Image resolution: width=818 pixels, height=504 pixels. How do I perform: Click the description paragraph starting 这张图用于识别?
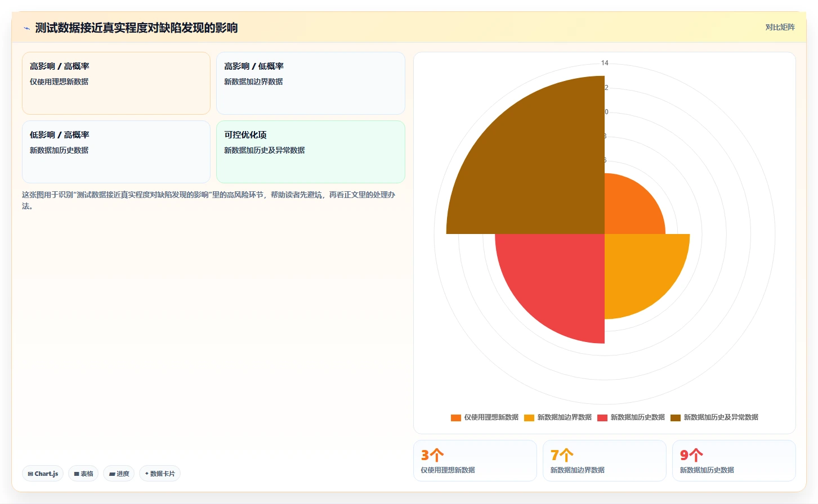(209, 200)
